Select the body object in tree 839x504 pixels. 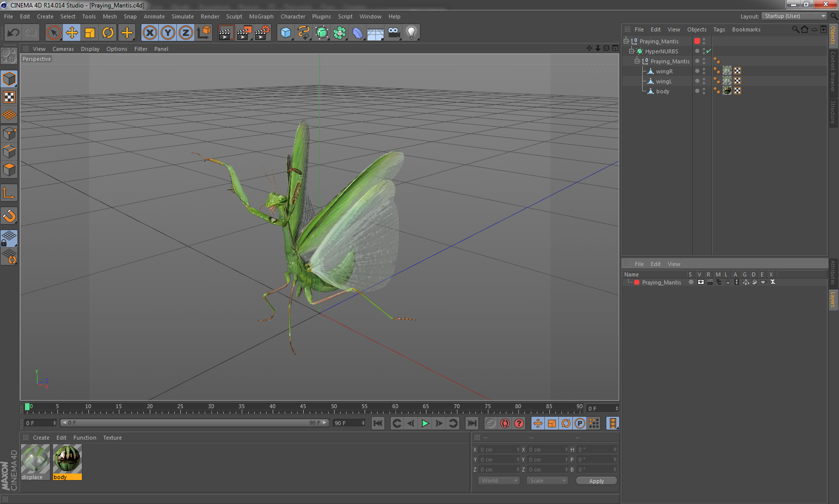[662, 91]
